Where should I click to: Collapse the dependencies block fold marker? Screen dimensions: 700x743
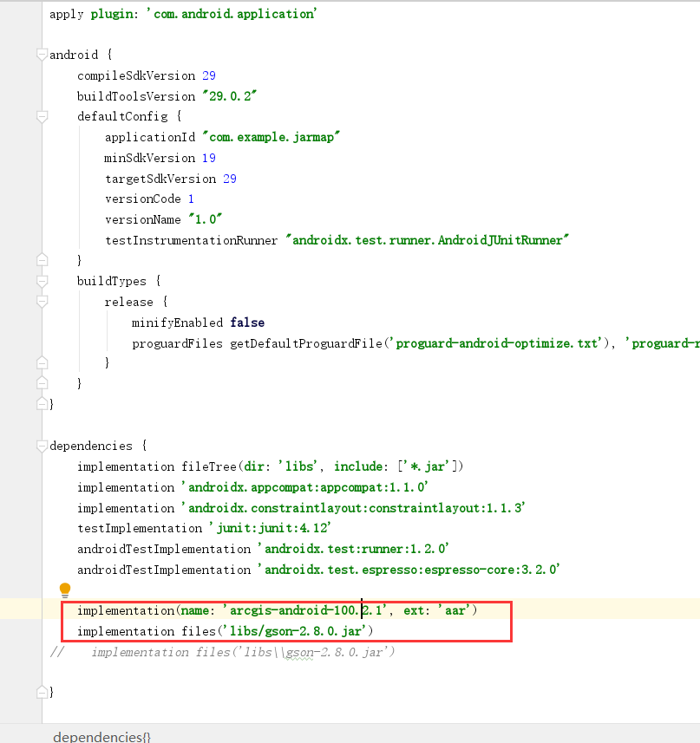point(43,446)
